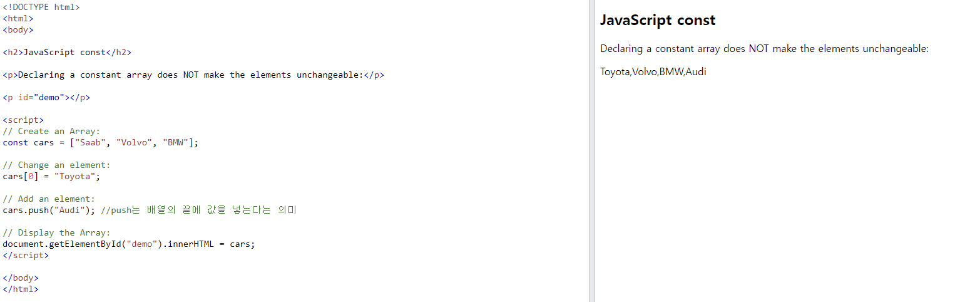Viewport: 980px width, 302px height.
Task: Click the Toyota,Volvo,BMW,Audi output text
Action: click(x=653, y=71)
